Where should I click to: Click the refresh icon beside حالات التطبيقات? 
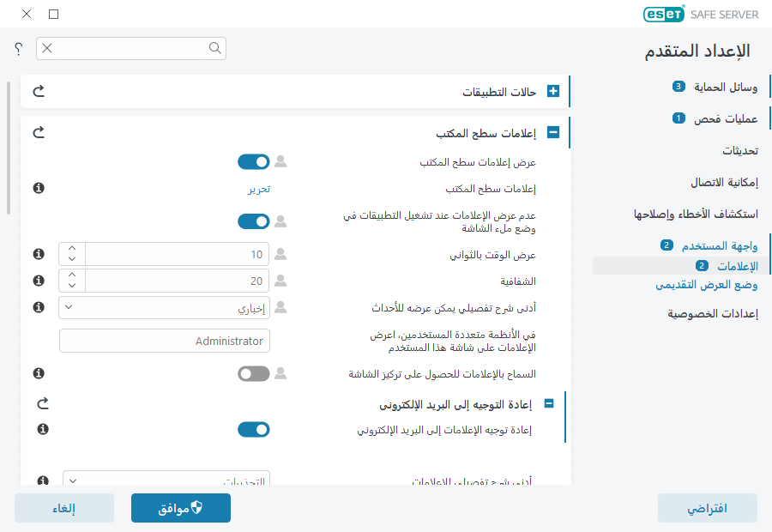pos(38,91)
